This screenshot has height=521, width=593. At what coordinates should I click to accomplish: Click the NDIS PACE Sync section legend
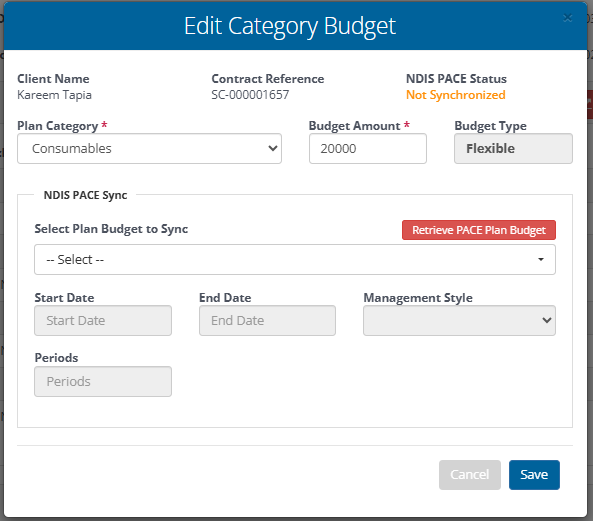click(85, 195)
